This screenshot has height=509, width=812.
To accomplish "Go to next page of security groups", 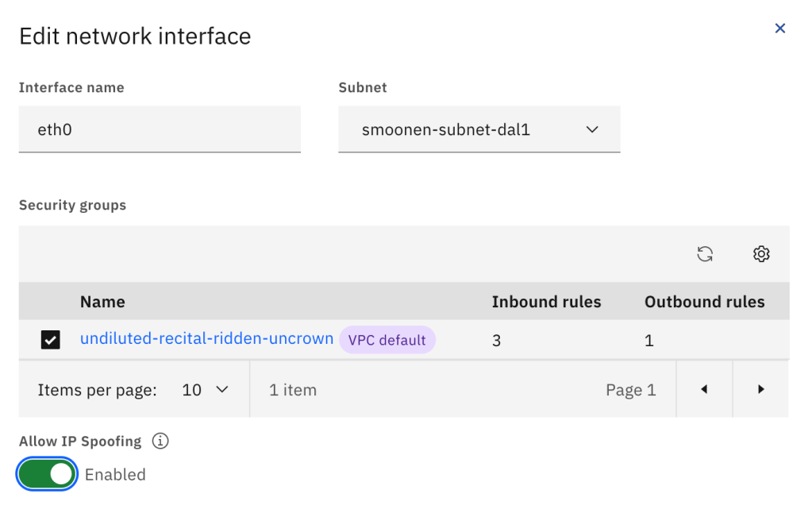I will pos(760,389).
